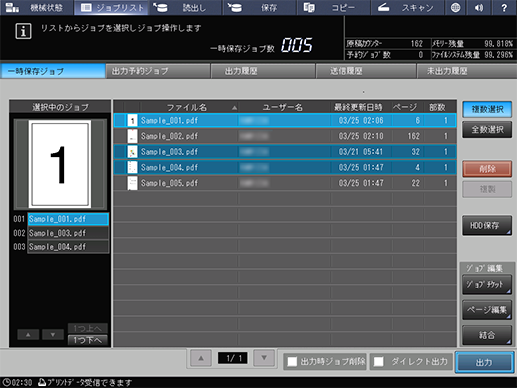Click the print data receiving status icon
The image size is (517, 388).
pos(42,382)
